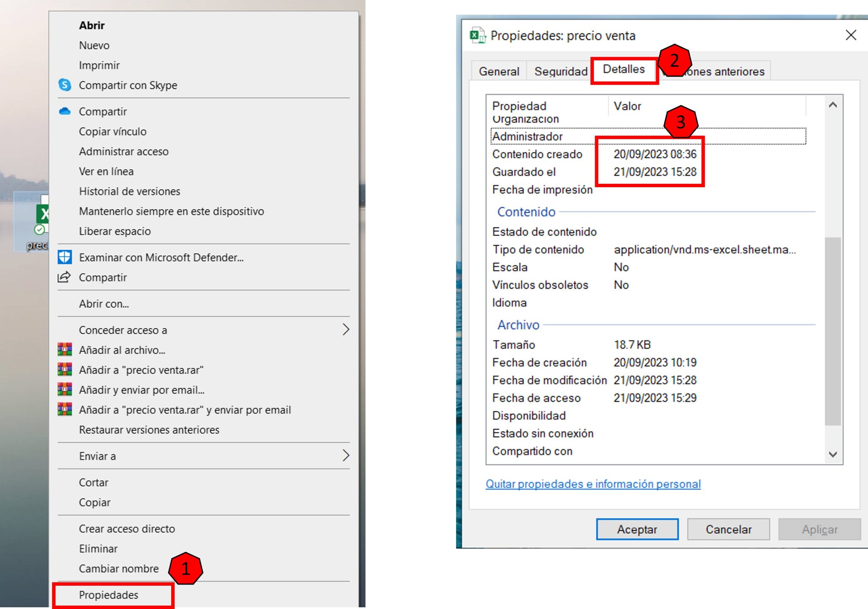The height and width of the screenshot is (609, 868).
Task: Expand the Enviar a submenu arrow
Action: pyautogui.click(x=346, y=456)
